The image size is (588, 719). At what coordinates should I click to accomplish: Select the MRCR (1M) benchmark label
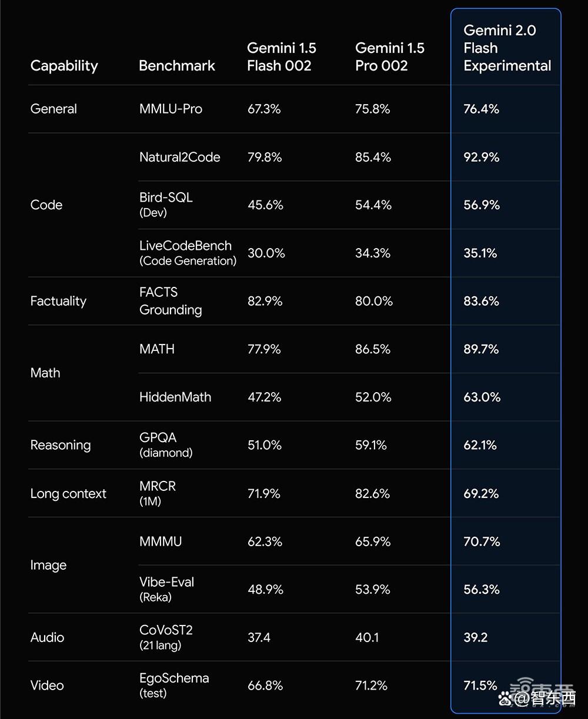[158, 493]
